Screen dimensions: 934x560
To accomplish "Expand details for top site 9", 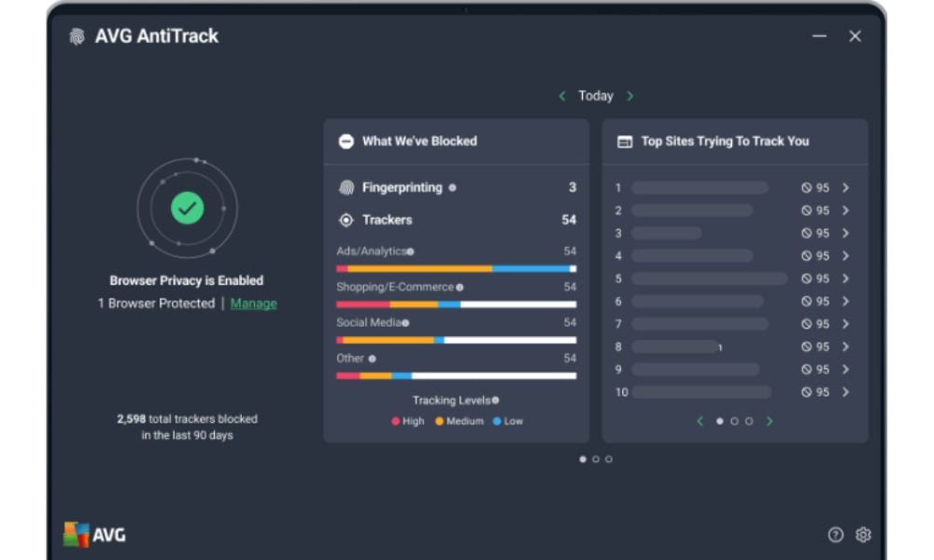I will (846, 369).
